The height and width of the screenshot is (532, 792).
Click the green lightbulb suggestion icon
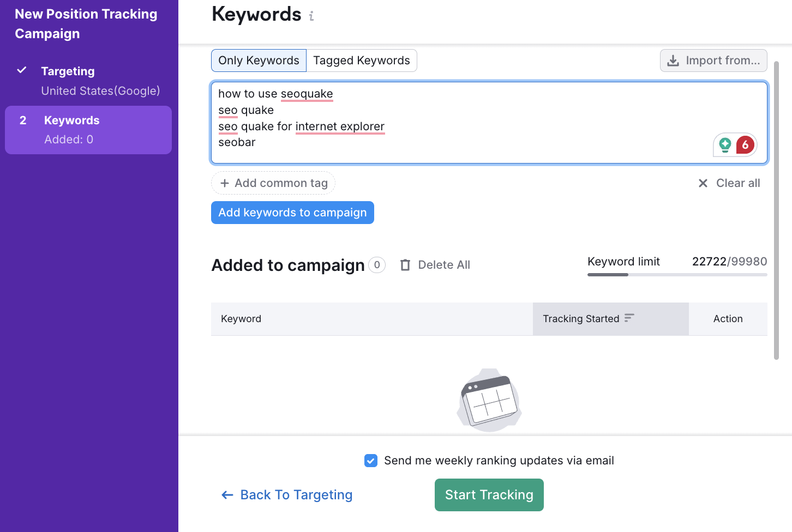coord(725,144)
